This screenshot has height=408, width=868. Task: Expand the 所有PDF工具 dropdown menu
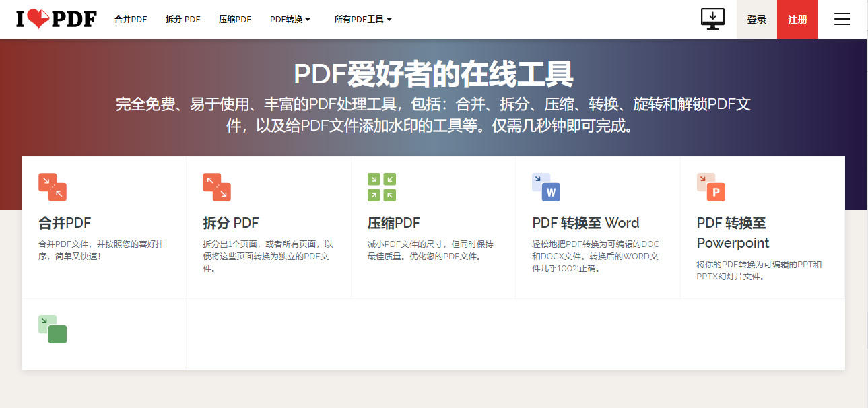pos(363,20)
